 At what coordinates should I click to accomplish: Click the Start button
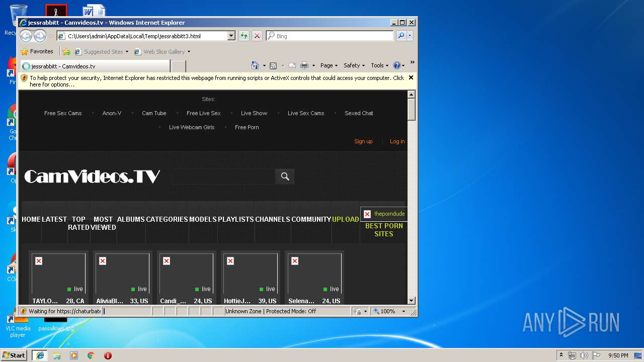(14, 355)
